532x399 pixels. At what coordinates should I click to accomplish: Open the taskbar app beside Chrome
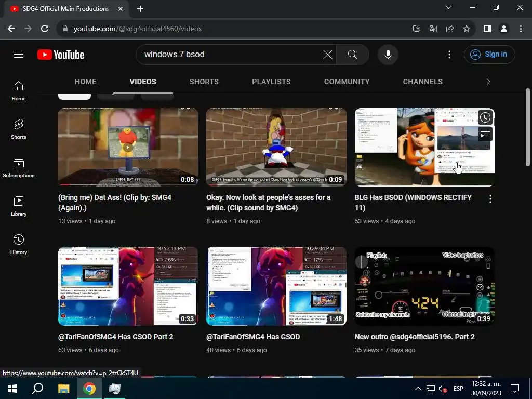tap(115, 389)
